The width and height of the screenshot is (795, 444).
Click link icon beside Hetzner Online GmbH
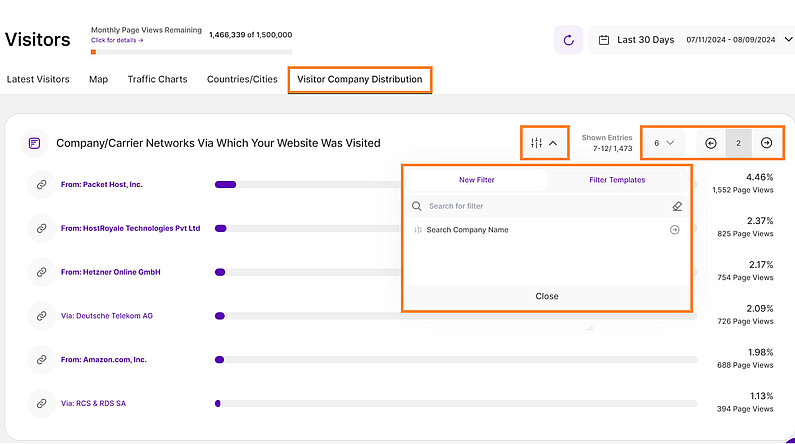pyautogui.click(x=41, y=272)
